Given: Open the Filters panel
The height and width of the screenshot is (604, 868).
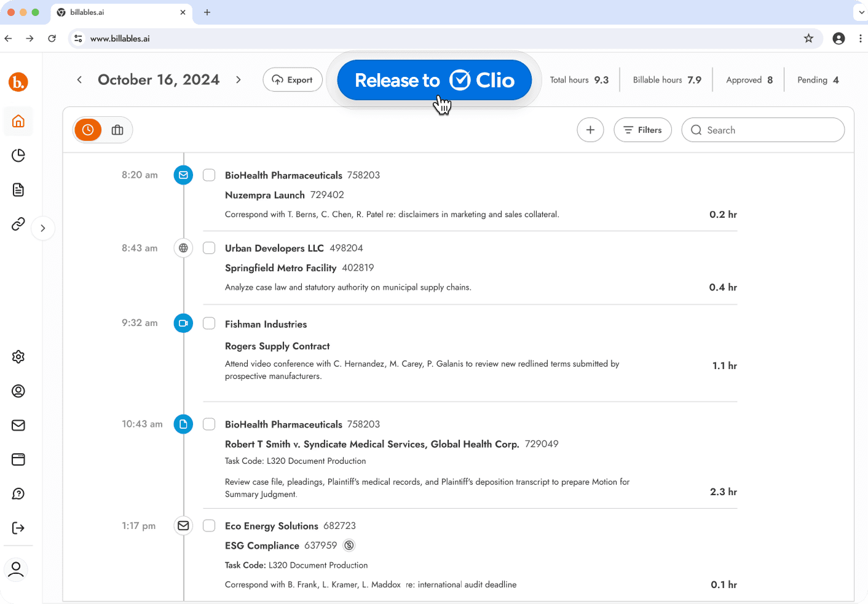Looking at the screenshot, I should point(642,130).
